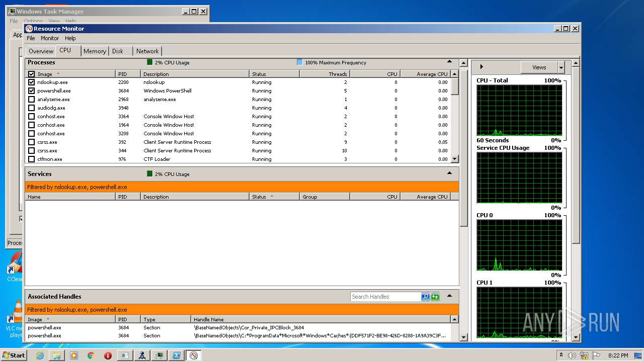Click the volume speaker tray icon
This screenshot has width=644, height=362.
pos(572,355)
